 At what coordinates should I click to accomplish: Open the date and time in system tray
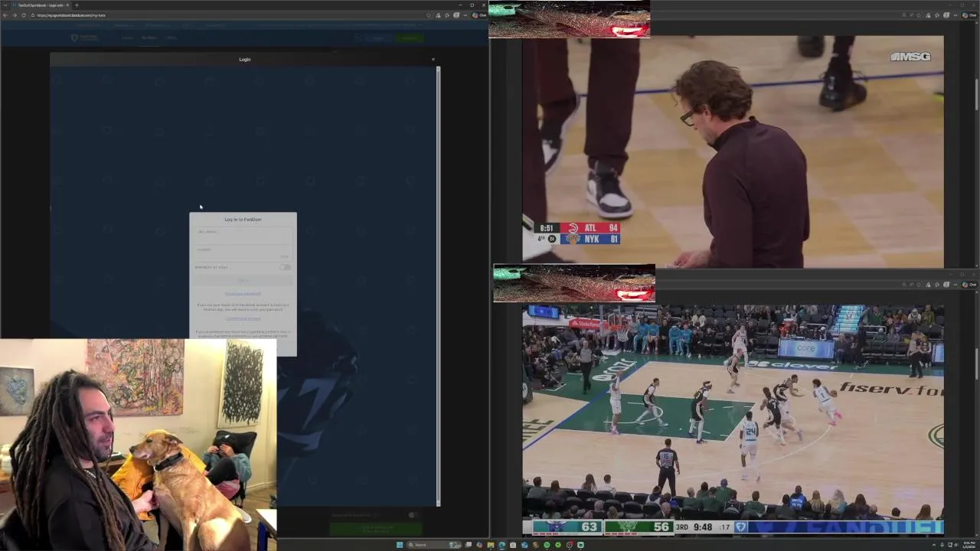click(x=969, y=545)
